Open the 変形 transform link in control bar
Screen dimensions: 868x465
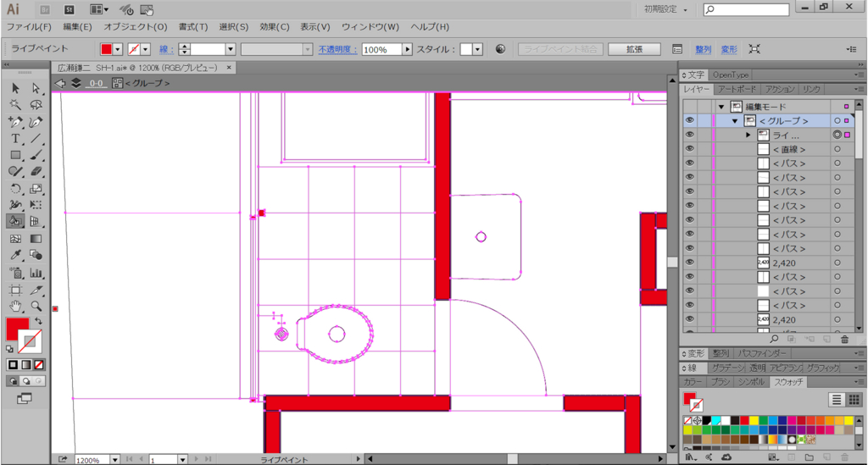coord(729,49)
